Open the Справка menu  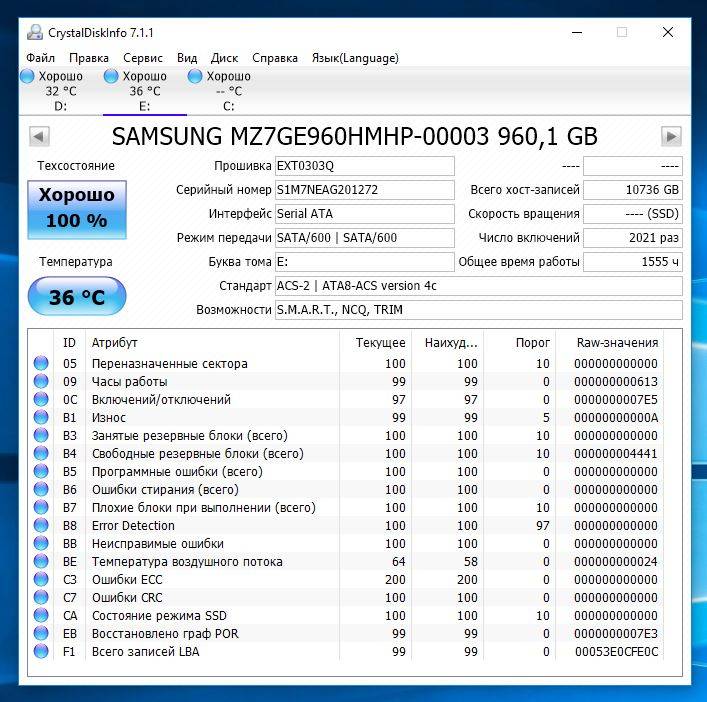[x=275, y=58]
